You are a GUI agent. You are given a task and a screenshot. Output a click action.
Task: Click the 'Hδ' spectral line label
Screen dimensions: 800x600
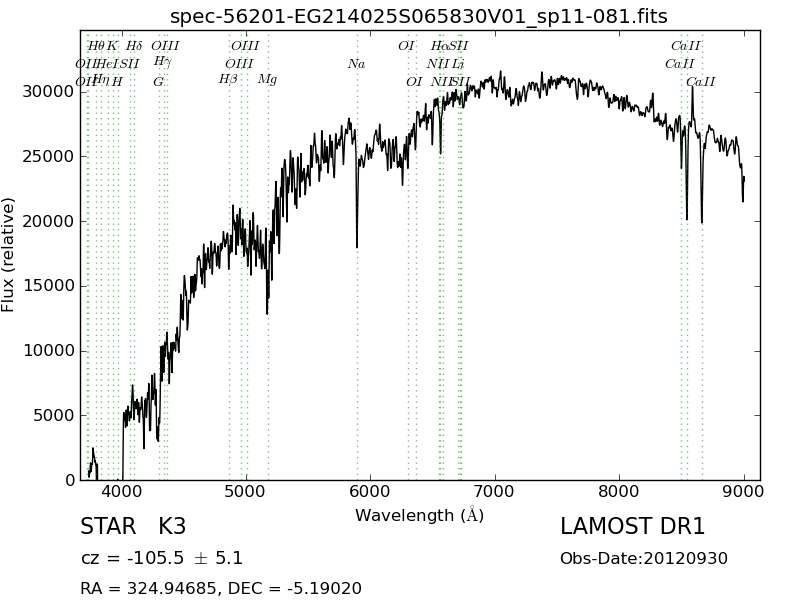tap(134, 46)
